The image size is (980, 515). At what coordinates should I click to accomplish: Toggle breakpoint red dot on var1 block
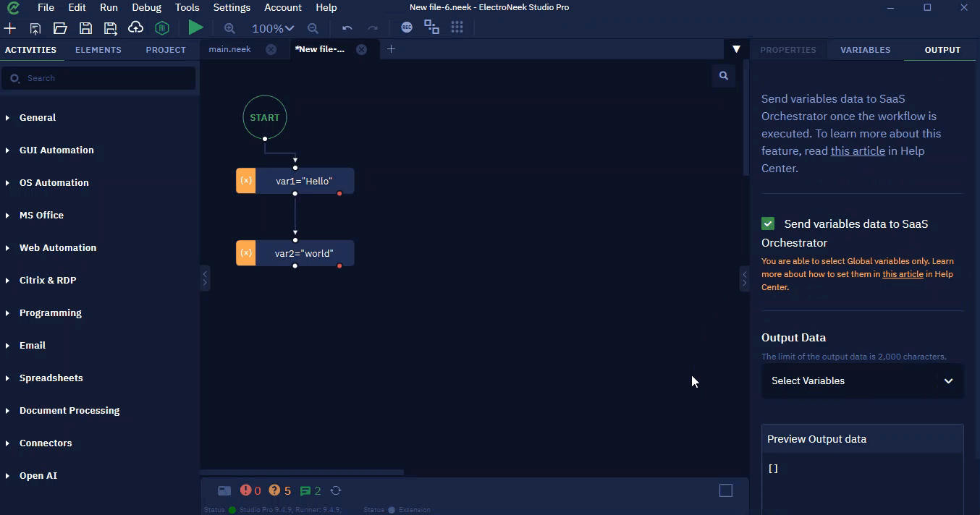coord(339,193)
